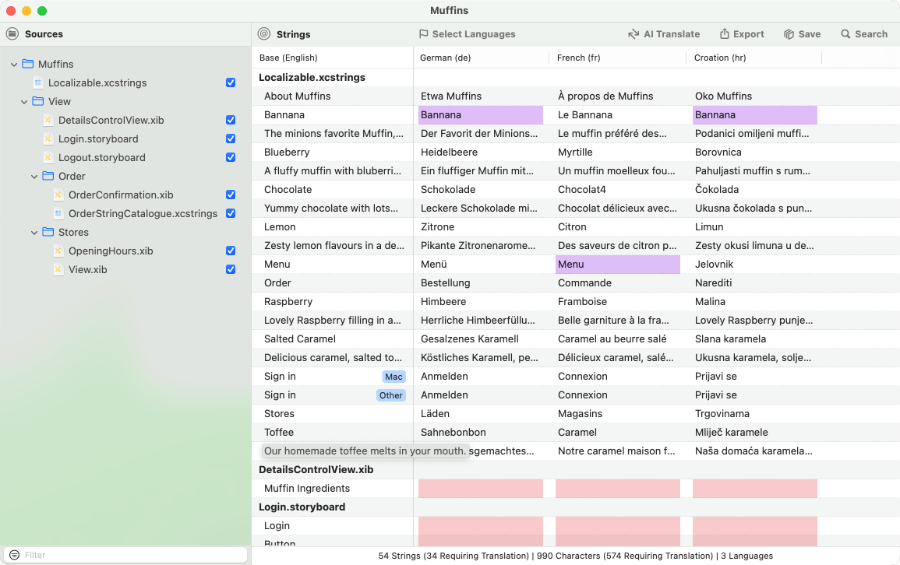Select the Logout.storyboard file
Screen dimensions: 900x565
click(x=101, y=158)
